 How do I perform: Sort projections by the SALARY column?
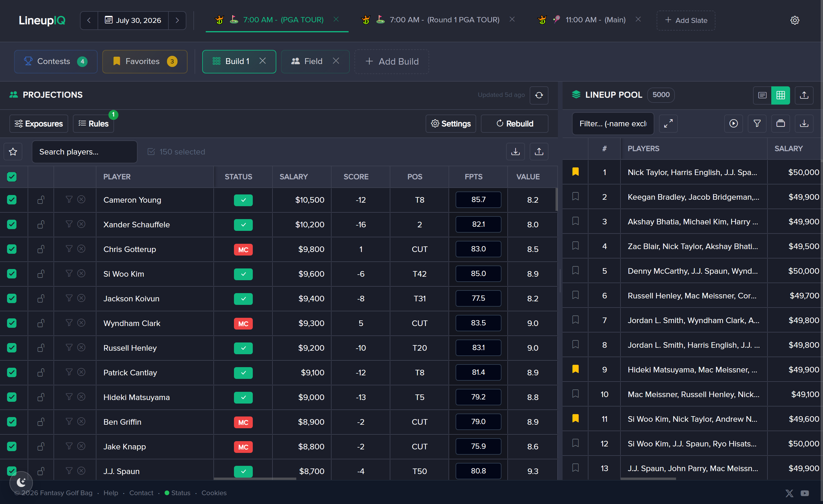pyautogui.click(x=294, y=177)
